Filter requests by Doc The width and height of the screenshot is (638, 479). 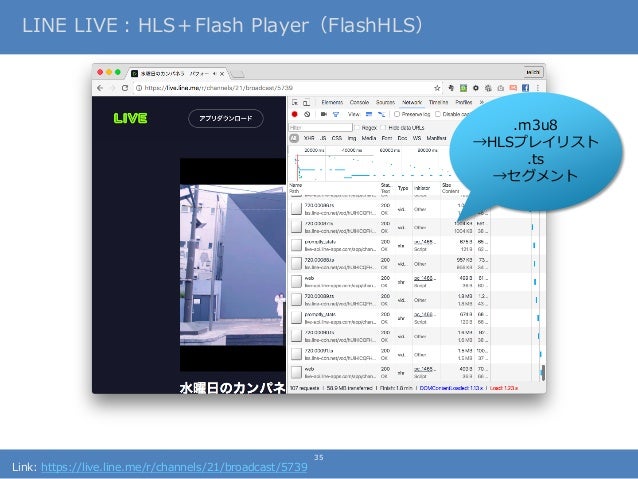pos(402,138)
